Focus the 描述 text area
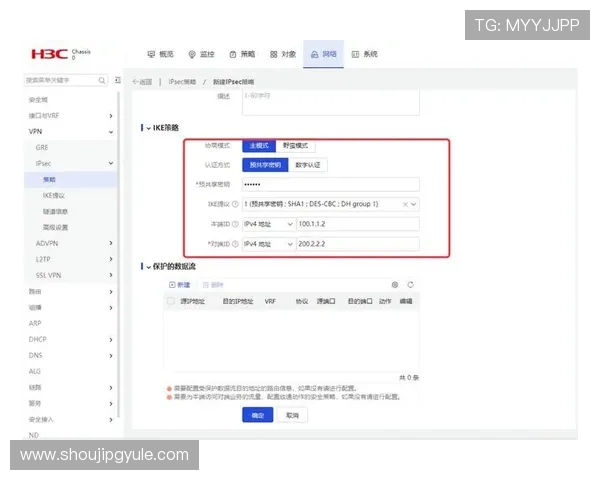 331,102
